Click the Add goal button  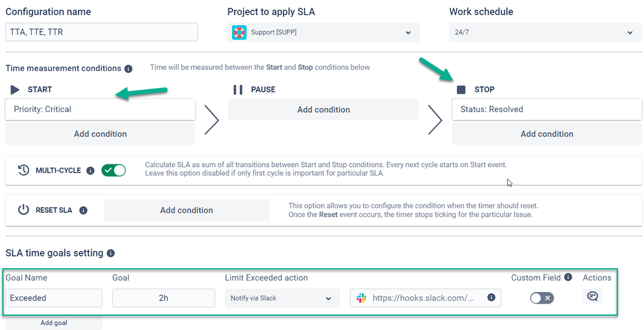(x=54, y=322)
